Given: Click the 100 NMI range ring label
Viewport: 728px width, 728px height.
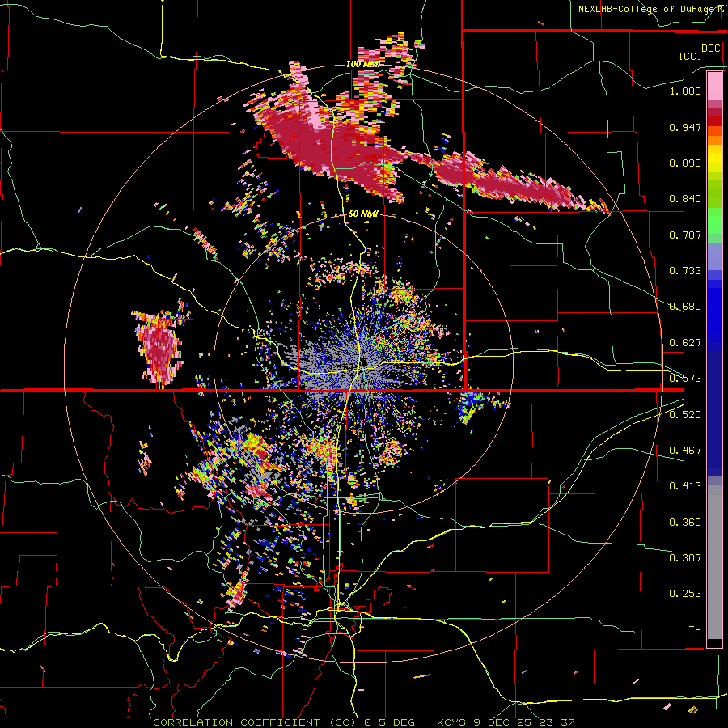Looking at the screenshot, I should coord(363,64).
